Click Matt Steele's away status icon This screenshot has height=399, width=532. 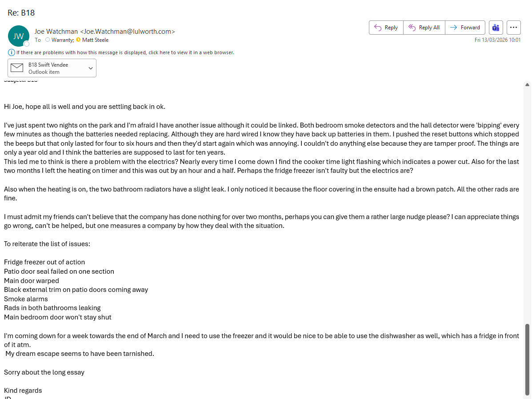[x=79, y=40]
